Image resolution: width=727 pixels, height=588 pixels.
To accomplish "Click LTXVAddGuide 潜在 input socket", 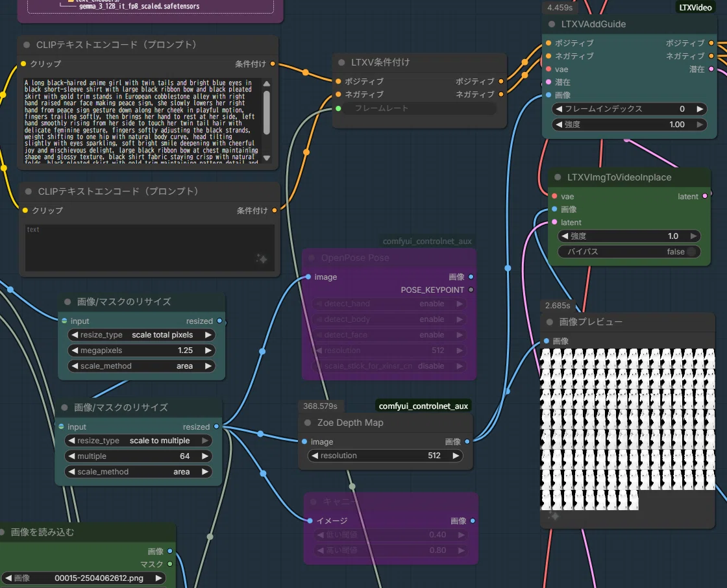I will tap(548, 82).
